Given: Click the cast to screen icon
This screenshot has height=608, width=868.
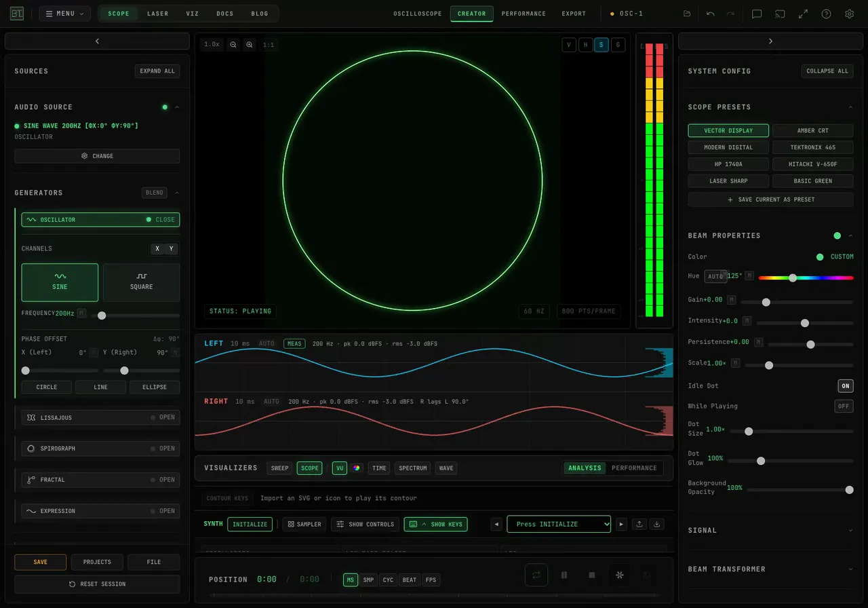Looking at the screenshot, I should coord(780,14).
